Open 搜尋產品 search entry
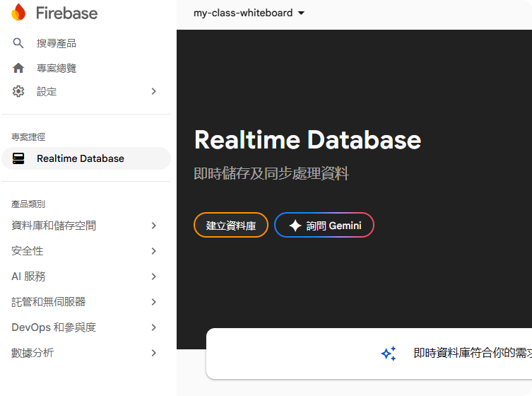This screenshot has width=532, height=396. click(x=57, y=43)
